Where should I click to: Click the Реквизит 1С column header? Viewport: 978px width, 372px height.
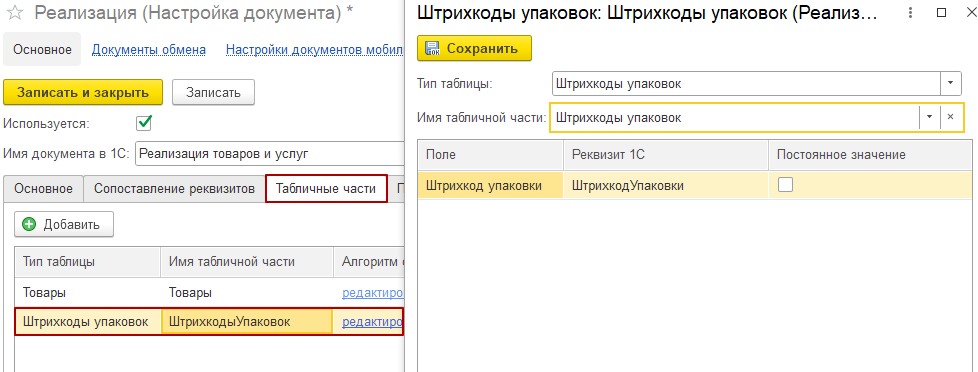click(x=666, y=154)
